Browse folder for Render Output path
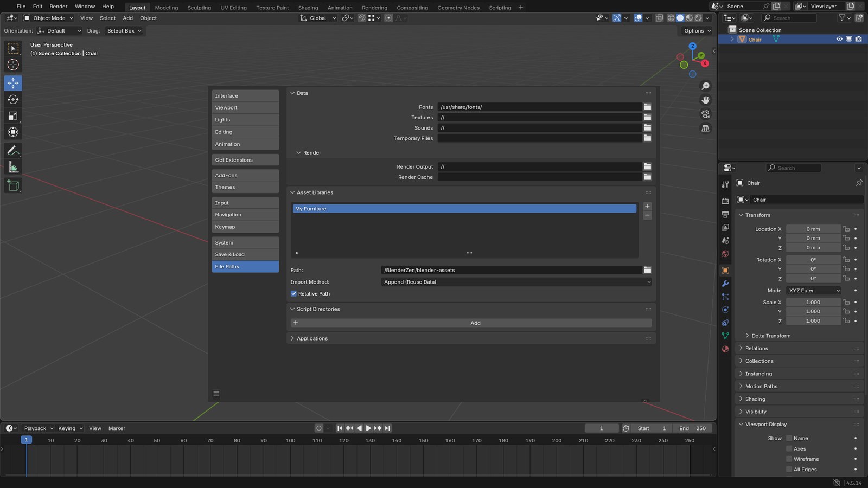This screenshot has width=868, height=488. point(647,166)
